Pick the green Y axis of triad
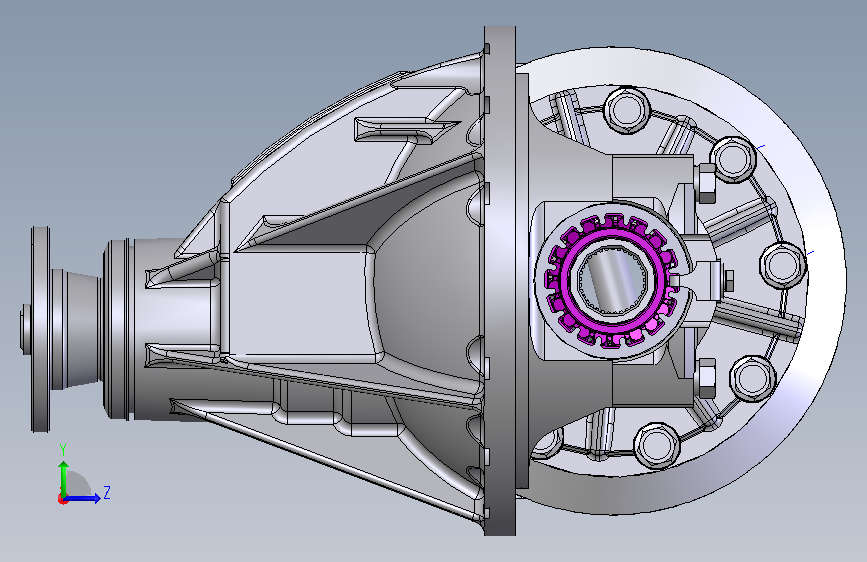Screen dimensions: 867x562 63,480
